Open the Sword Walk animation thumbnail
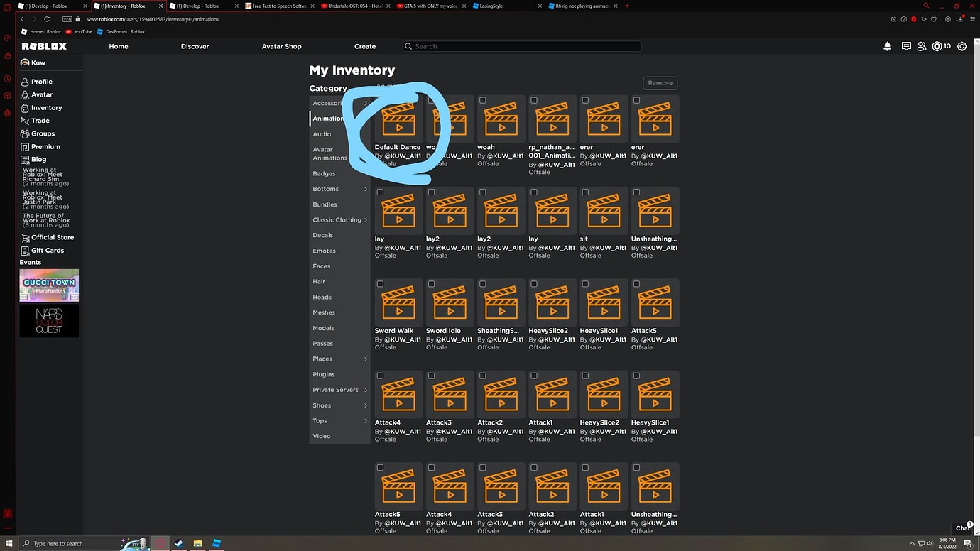This screenshot has height=551, width=980. 399,302
